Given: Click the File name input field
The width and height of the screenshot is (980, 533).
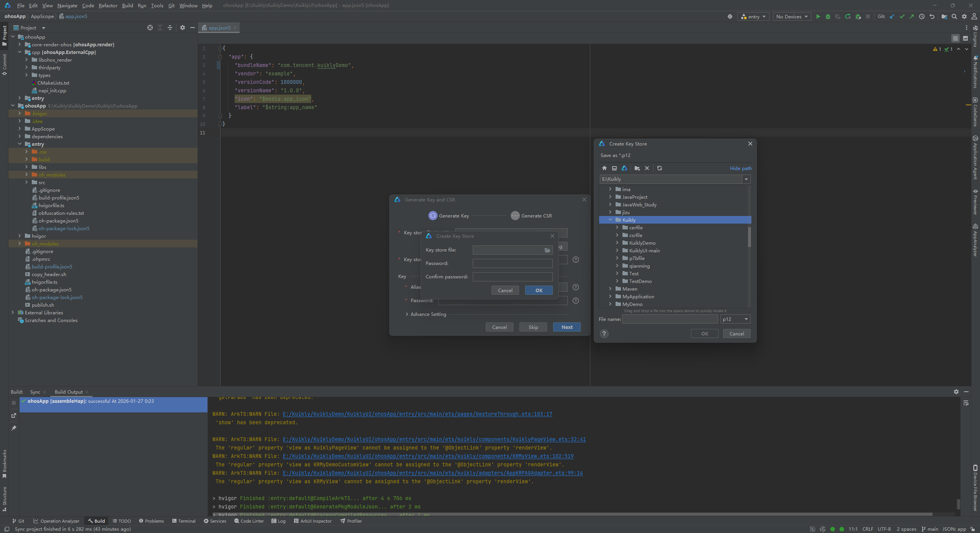Looking at the screenshot, I should 670,319.
